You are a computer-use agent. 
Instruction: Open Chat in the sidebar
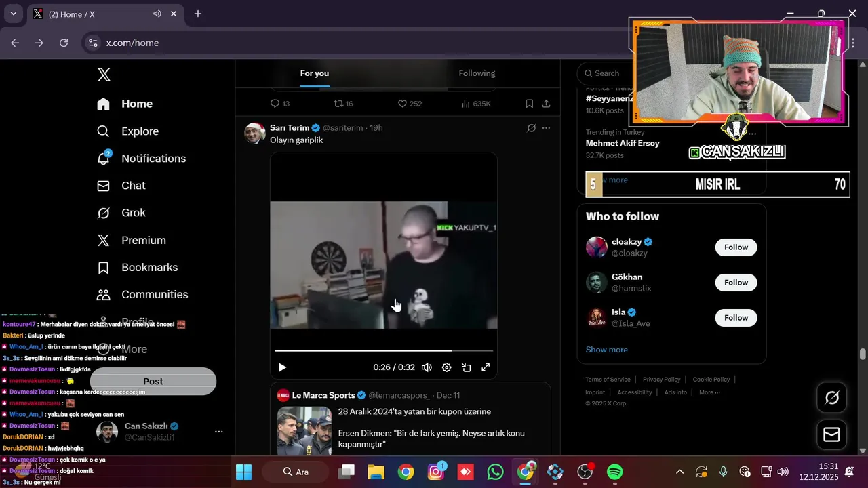coord(121,186)
